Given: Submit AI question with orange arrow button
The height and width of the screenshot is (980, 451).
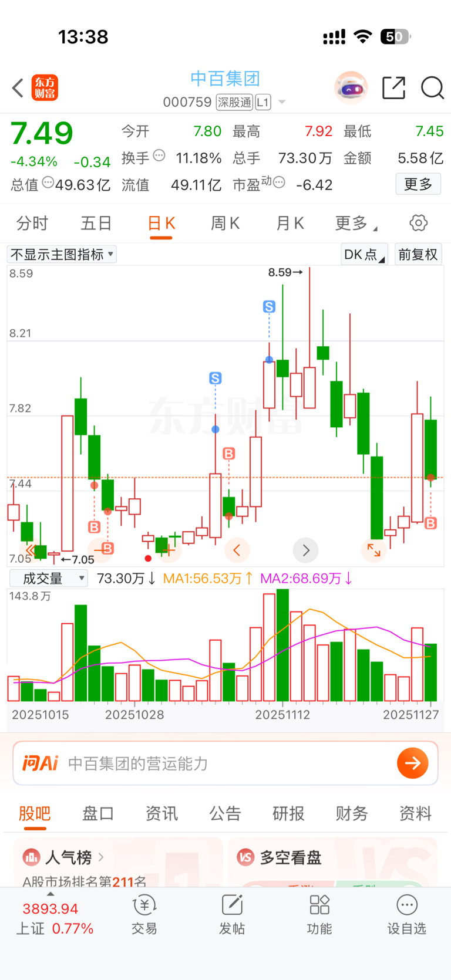Looking at the screenshot, I should [412, 763].
